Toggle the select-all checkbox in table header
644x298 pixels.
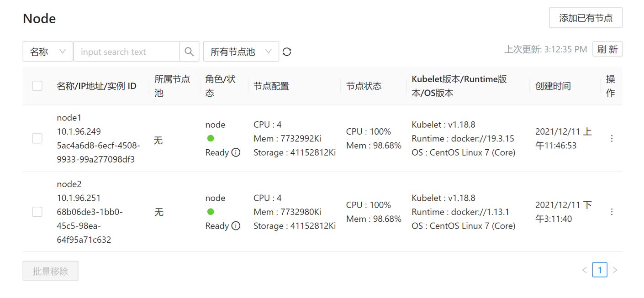coord(37,86)
